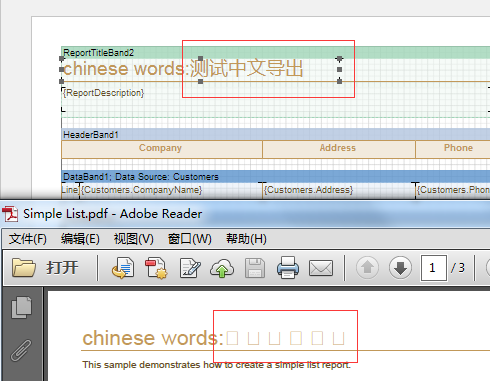The width and height of the screenshot is (490, 381).
Task: Go to the previous page with the up arrow
Action: (x=367, y=268)
